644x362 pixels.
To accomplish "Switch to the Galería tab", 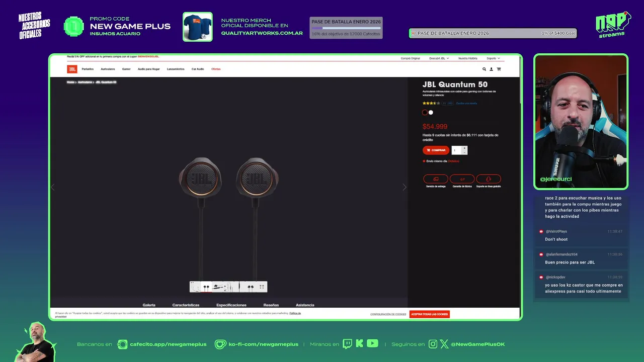I will click(x=149, y=305).
